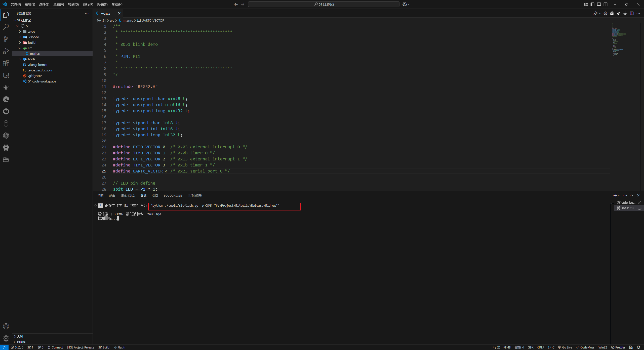Open Remote Explorer in activity bar
The height and width of the screenshot is (350, 644).
tap(6, 75)
